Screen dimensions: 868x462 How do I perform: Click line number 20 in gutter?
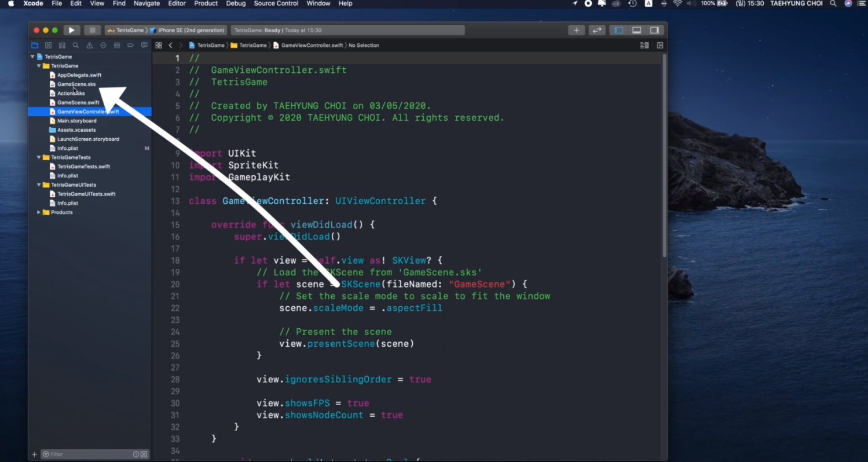tap(175, 284)
